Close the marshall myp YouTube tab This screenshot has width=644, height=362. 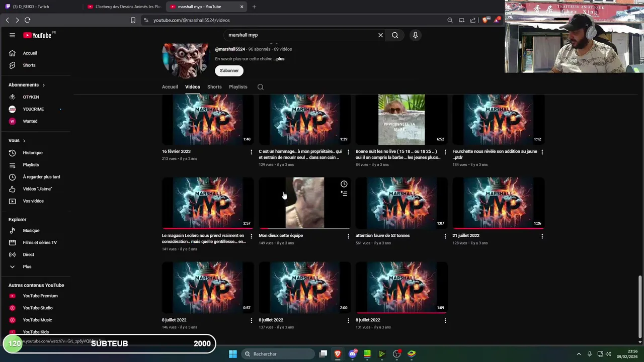242,7
